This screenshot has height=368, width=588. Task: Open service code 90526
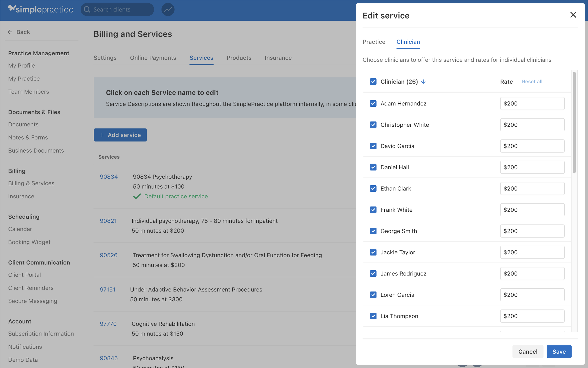click(x=108, y=255)
